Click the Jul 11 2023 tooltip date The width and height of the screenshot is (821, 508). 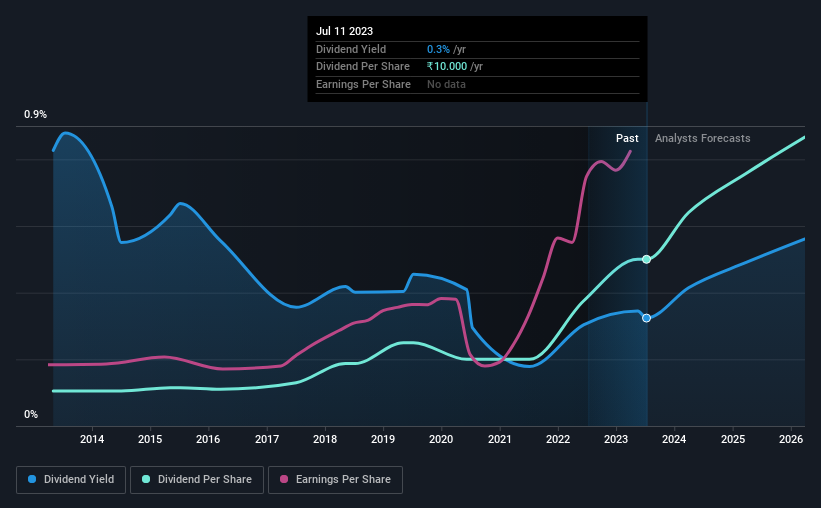point(345,31)
